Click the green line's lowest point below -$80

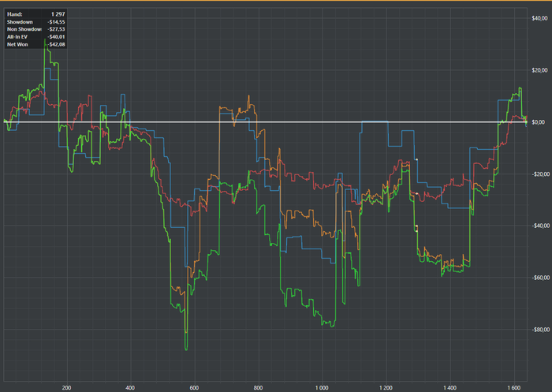pyautogui.click(x=186, y=349)
